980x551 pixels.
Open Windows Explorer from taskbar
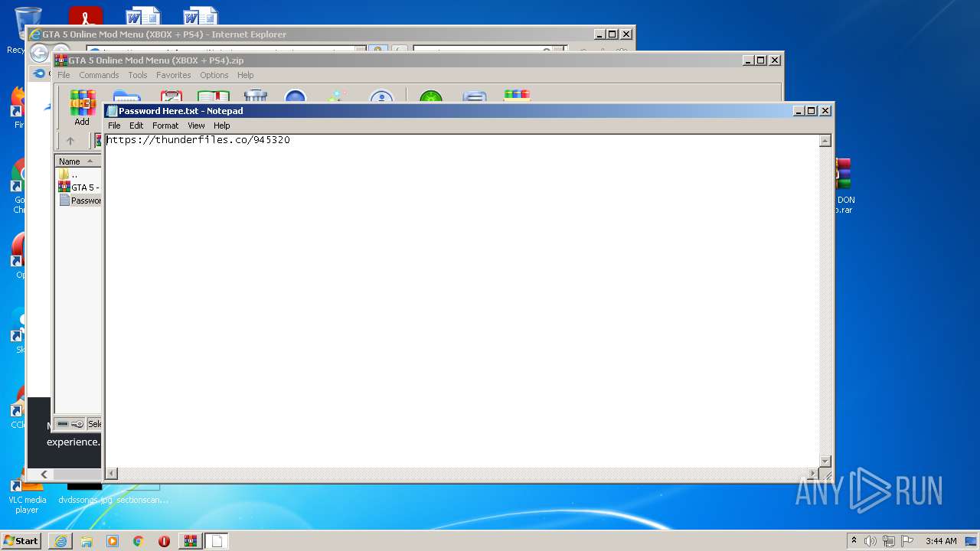87,541
